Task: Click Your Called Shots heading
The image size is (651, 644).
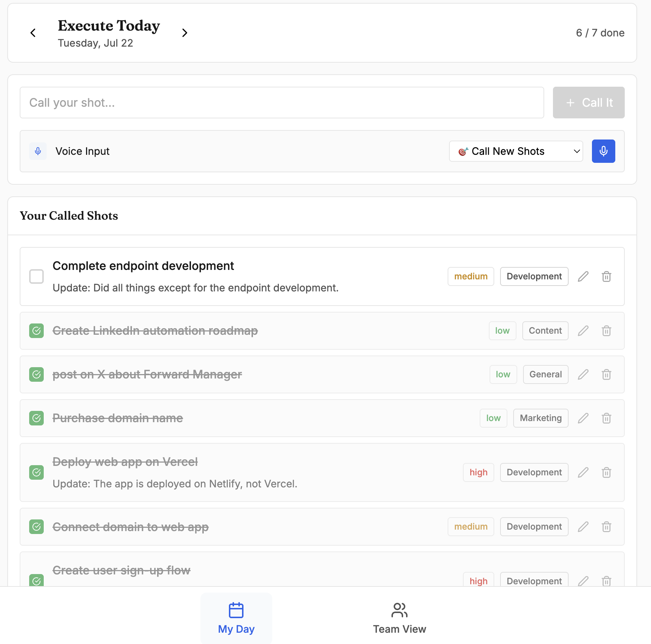Action: point(69,216)
